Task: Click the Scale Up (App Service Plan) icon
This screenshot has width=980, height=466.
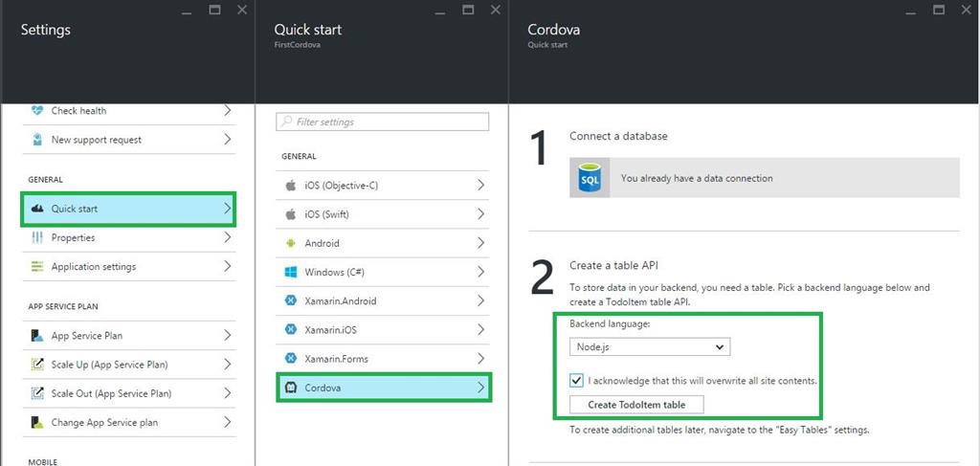Action: (x=37, y=365)
